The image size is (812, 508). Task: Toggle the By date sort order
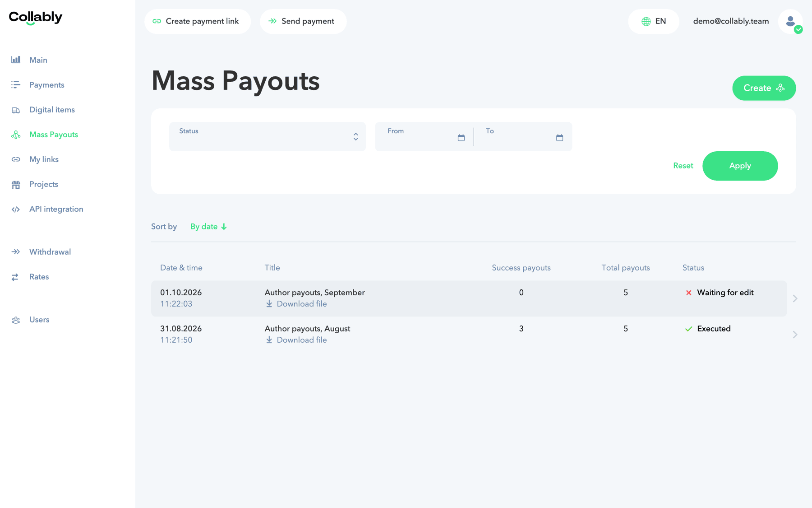pos(208,227)
